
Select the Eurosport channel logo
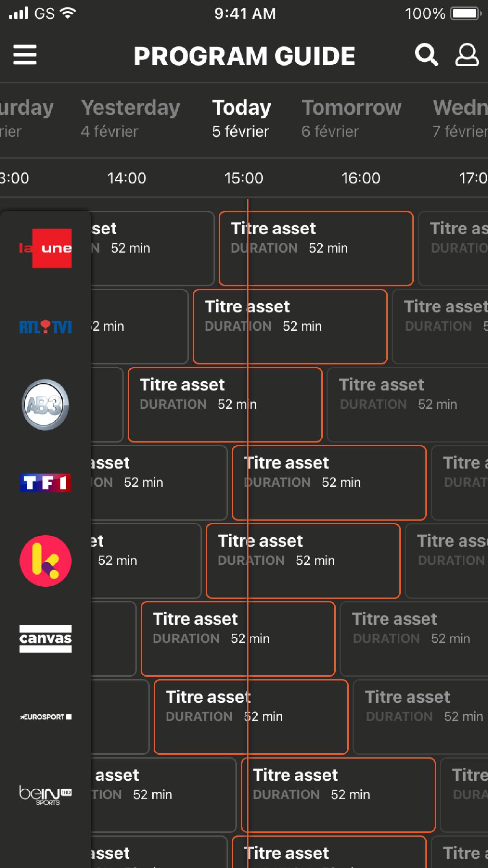pos(46,717)
